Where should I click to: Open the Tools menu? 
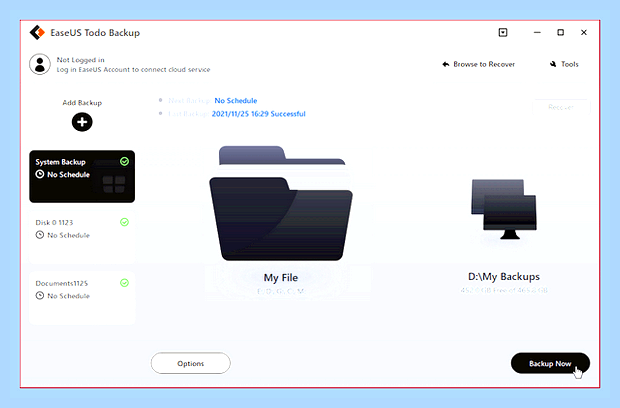[564, 64]
